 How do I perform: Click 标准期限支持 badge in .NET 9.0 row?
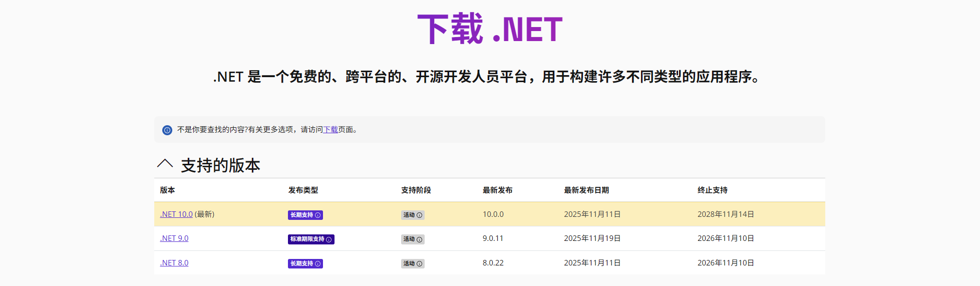[311, 239]
